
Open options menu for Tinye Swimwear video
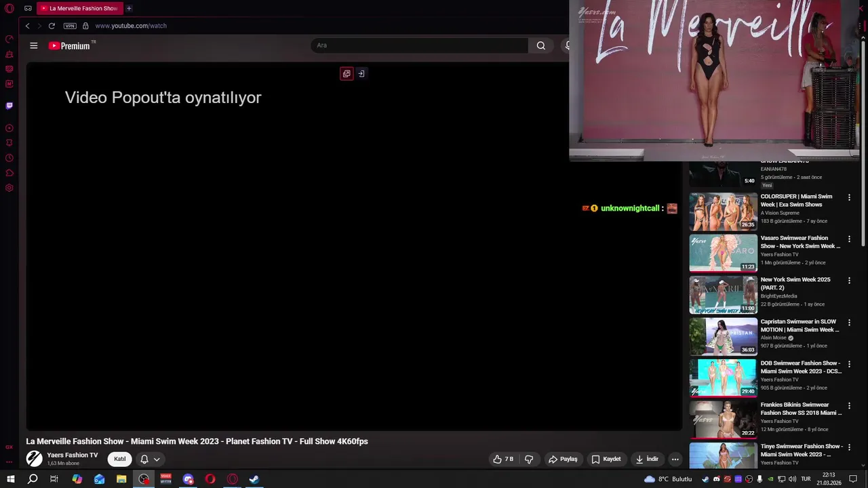pos(849,447)
